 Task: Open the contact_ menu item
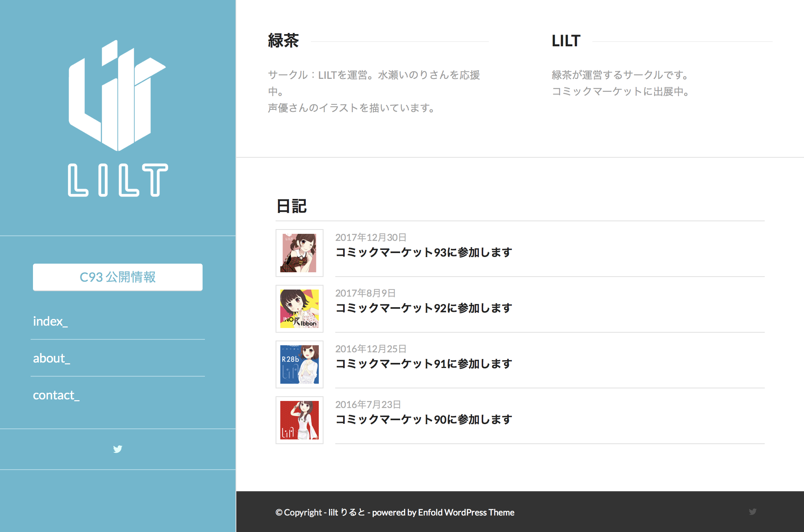coord(56,395)
